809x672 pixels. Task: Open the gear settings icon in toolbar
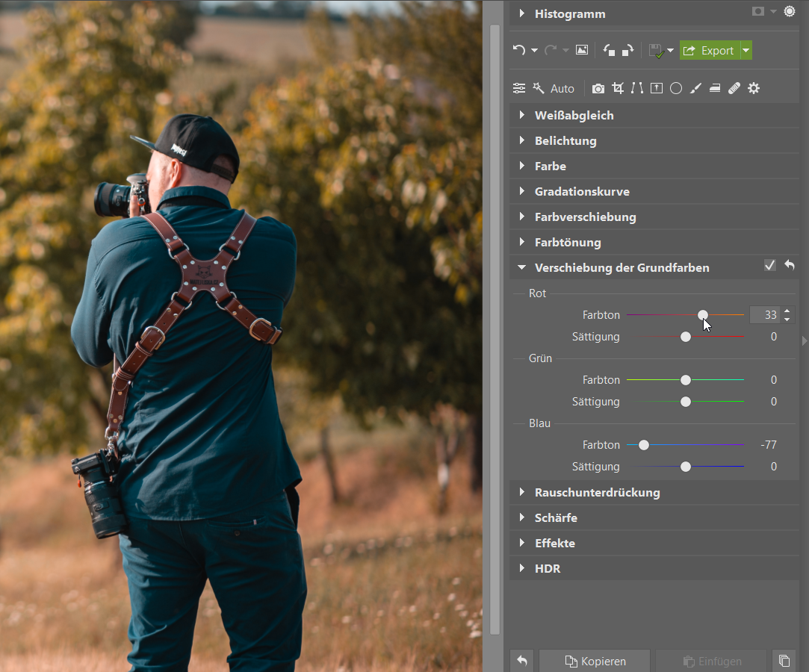coord(754,88)
